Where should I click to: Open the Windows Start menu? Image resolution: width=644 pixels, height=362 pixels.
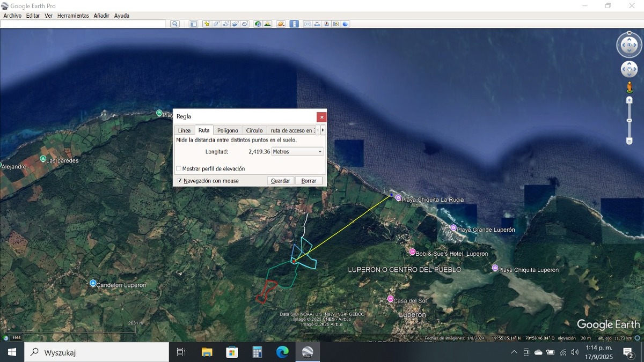pyautogui.click(x=12, y=352)
